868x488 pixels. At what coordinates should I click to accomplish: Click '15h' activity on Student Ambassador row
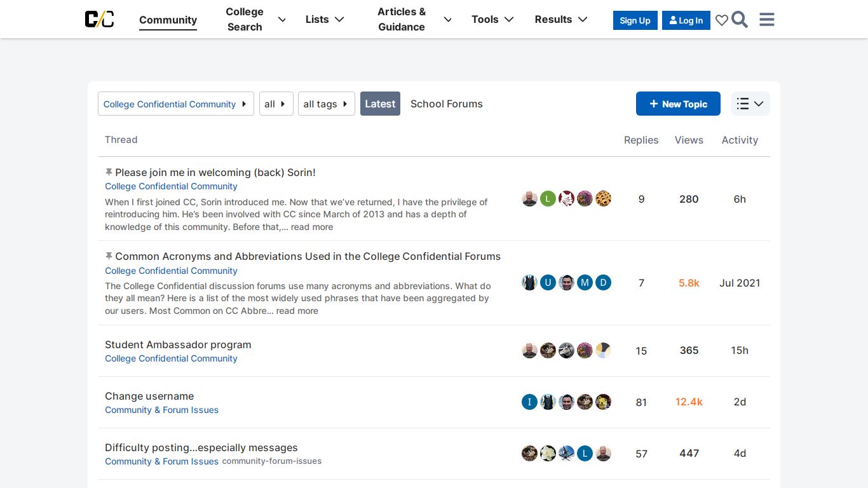pyautogui.click(x=740, y=350)
